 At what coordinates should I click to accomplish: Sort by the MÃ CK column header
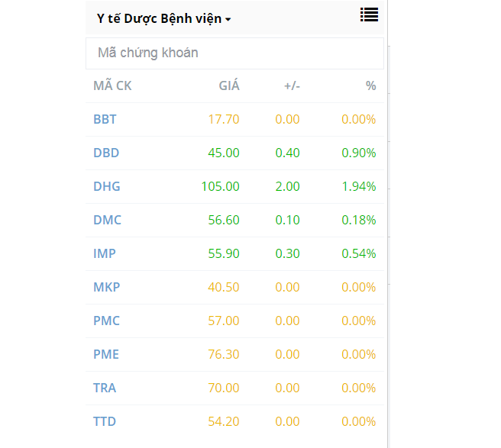112,85
